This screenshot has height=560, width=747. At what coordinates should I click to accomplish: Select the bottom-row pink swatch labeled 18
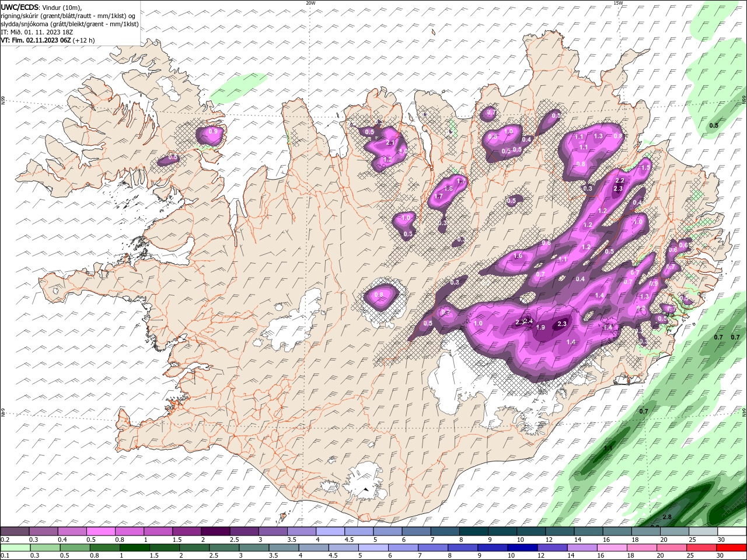tap(641, 548)
